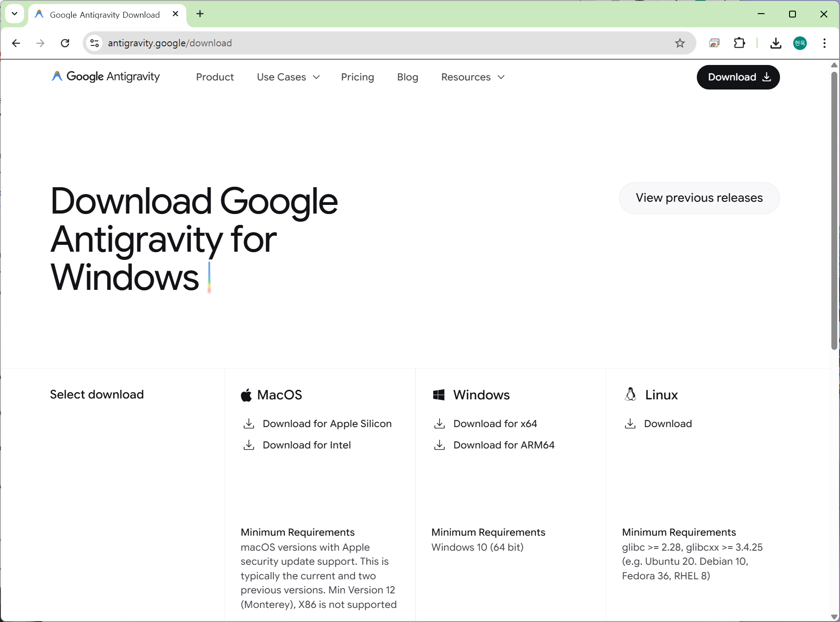
Task: View previous releases
Action: tap(699, 198)
